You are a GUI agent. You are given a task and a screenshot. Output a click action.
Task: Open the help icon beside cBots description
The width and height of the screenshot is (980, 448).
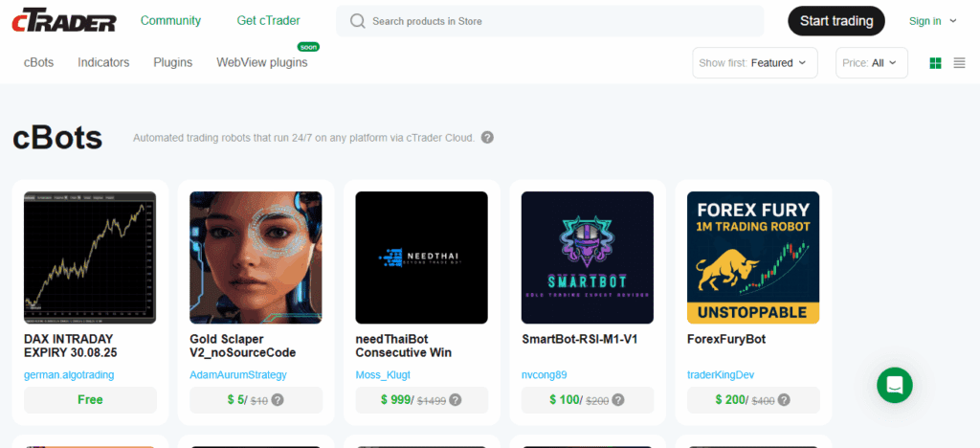(487, 138)
